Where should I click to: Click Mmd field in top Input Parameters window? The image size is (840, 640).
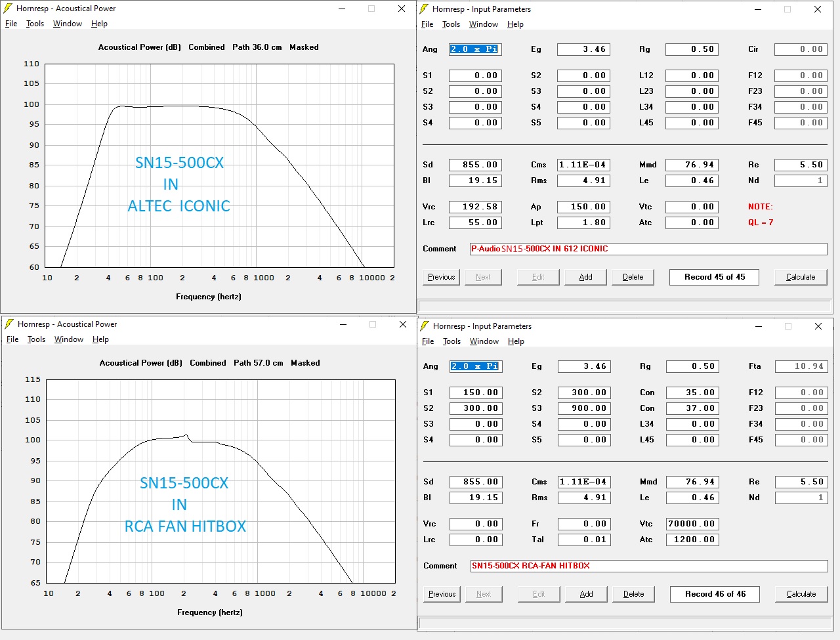click(692, 165)
